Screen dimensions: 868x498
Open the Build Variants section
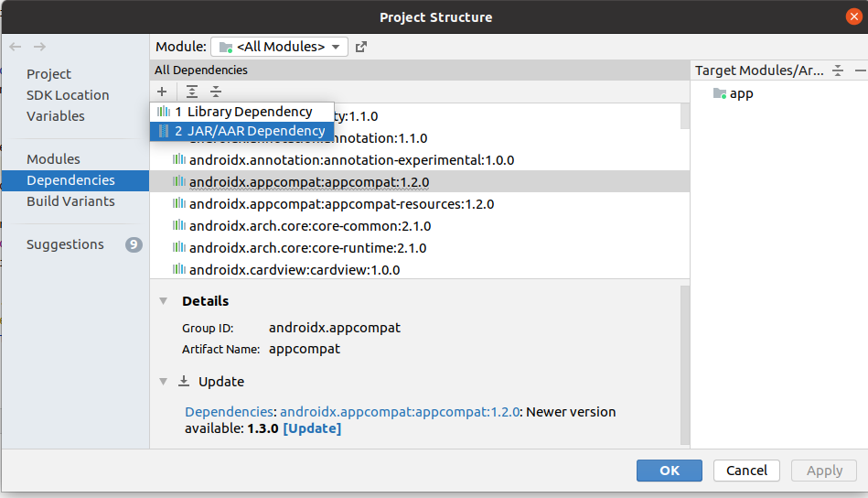pos(70,201)
